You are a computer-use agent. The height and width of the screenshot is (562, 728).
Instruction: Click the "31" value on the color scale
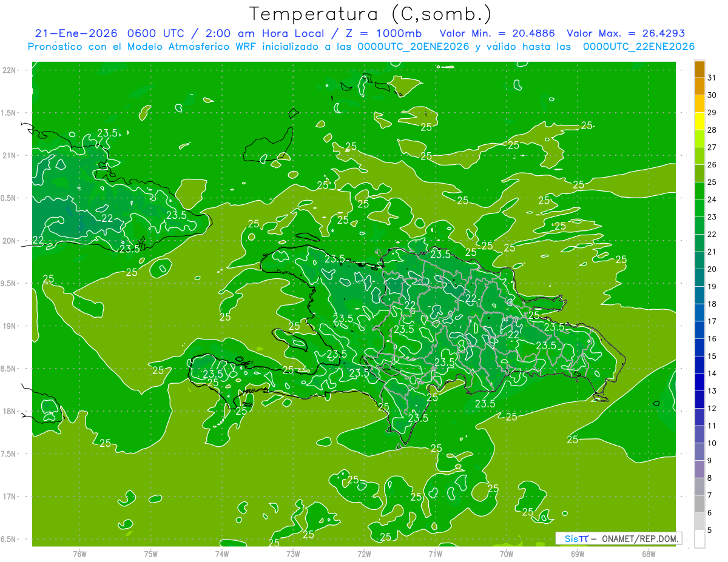pos(712,78)
